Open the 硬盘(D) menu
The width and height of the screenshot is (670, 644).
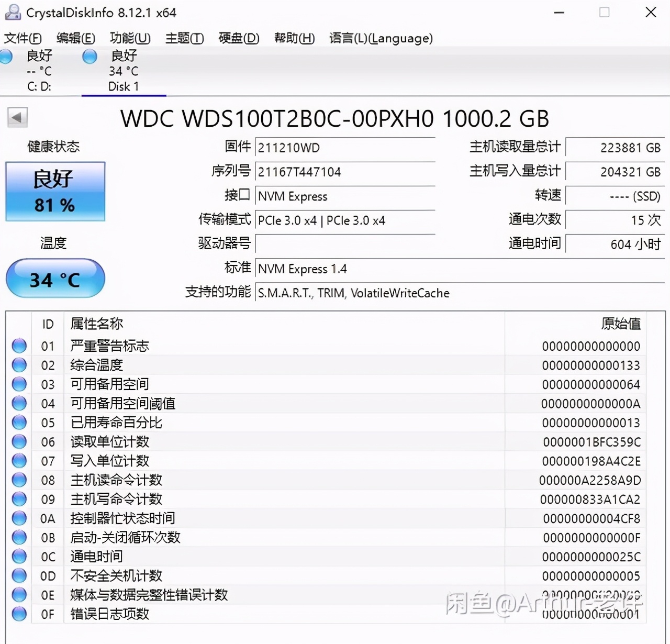239,38
